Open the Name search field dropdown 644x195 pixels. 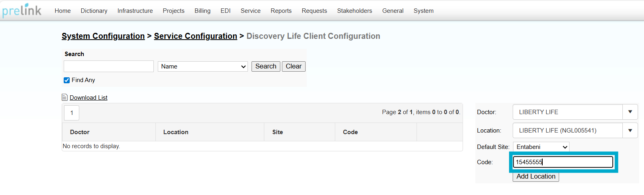pos(203,66)
